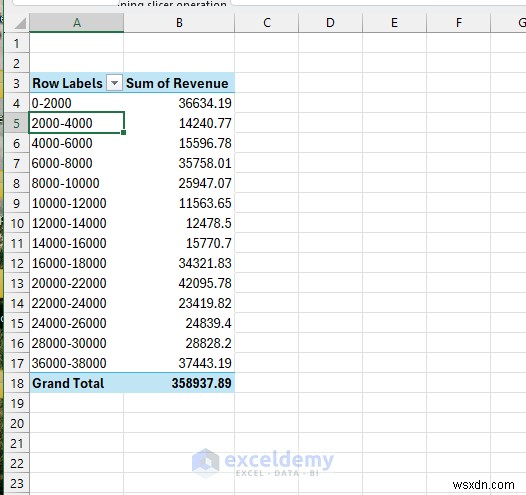The image size is (526, 495).
Task: Select the 4000-6000 cell
Action: click(x=77, y=143)
